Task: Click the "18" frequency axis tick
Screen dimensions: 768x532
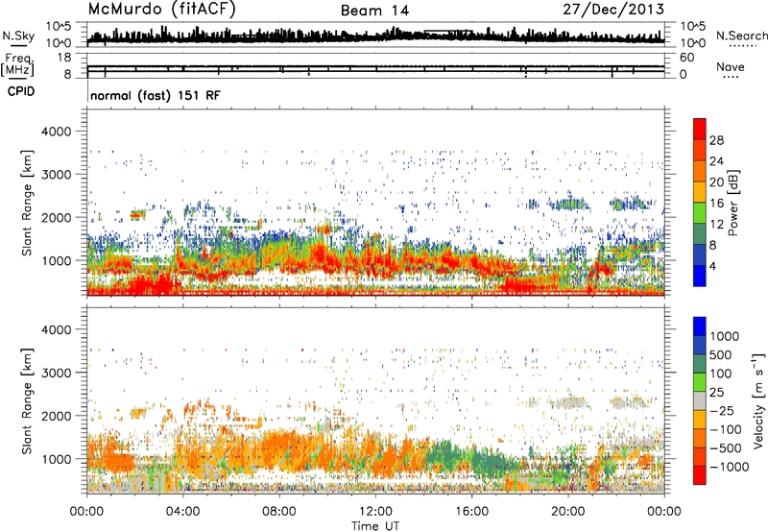Action: pos(64,58)
